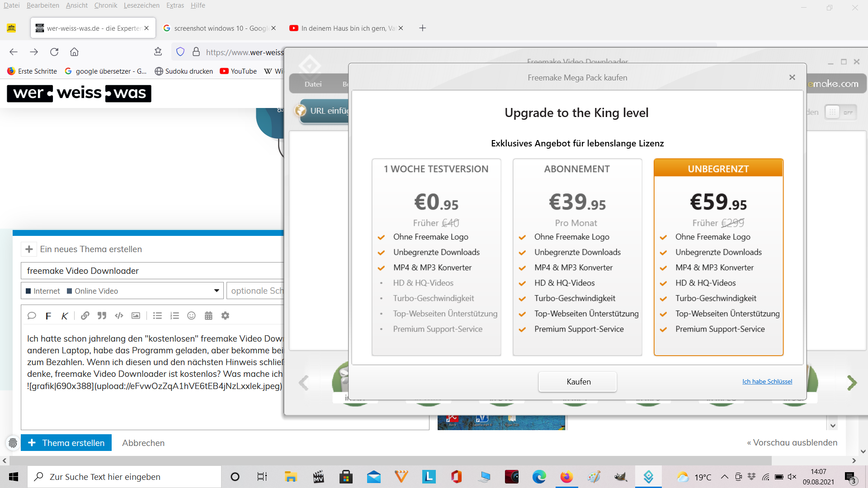Upload an image in the editor

tap(136, 316)
